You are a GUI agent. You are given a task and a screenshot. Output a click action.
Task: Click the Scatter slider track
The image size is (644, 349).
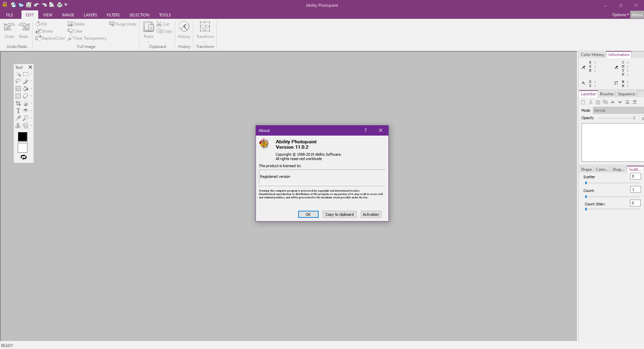(x=612, y=183)
